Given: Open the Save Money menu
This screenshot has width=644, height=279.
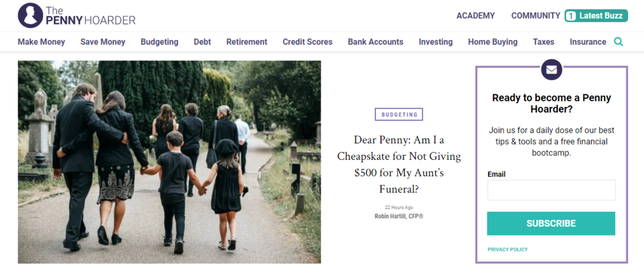Looking at the screenshot, I should click(x=103, y=42).
